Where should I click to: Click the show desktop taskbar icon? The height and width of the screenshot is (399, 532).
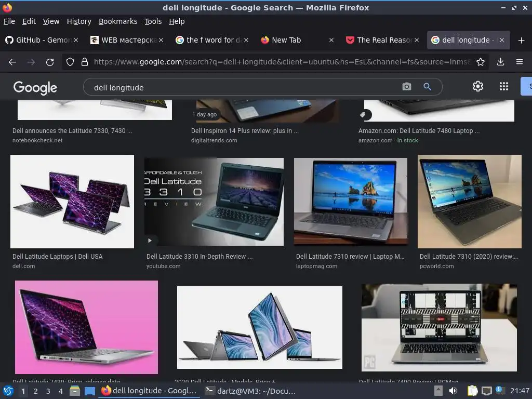[90, 391]
